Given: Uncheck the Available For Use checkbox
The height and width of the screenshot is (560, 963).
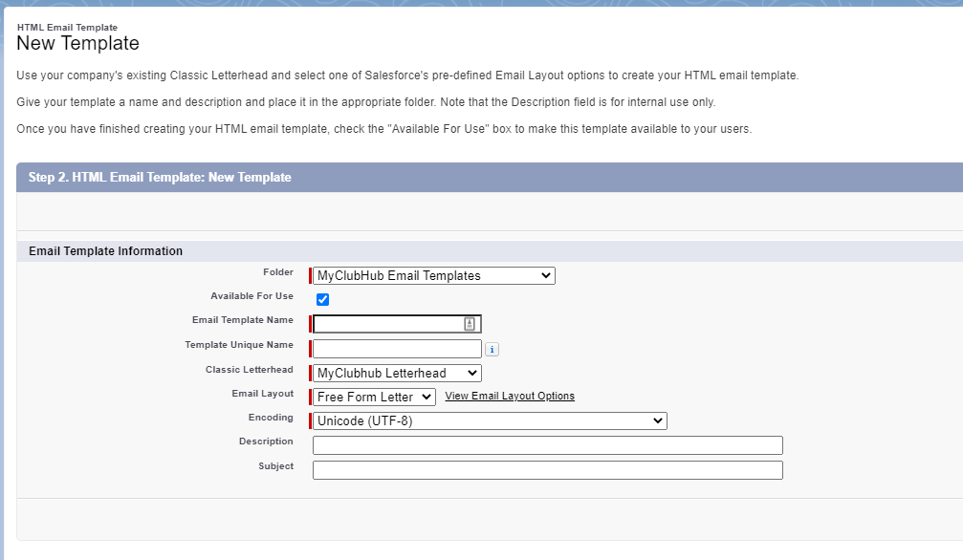Looking at the screenshot, I should pyautogui.click(x=322, y=298).
